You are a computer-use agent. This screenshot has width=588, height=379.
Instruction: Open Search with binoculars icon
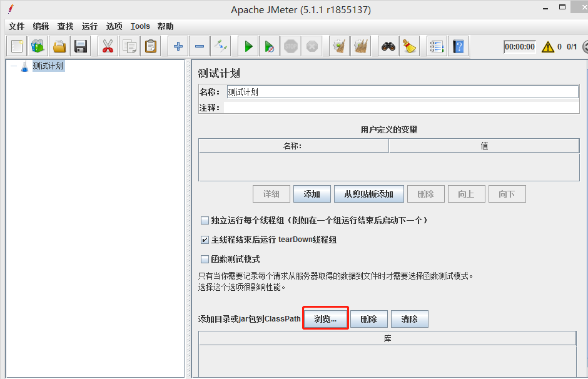click(x=388, y=46)
